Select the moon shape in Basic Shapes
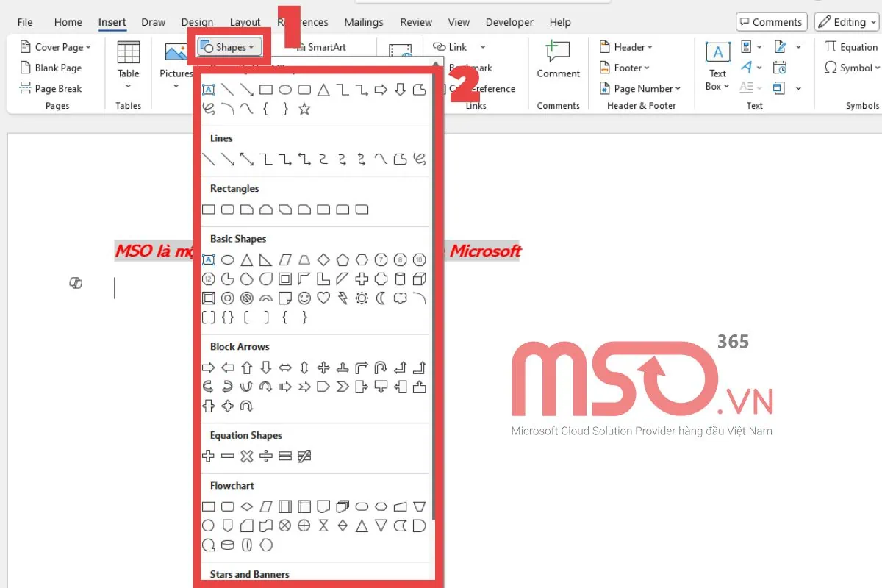The width and height of the screenshot is (882, 588). [380, 298]
